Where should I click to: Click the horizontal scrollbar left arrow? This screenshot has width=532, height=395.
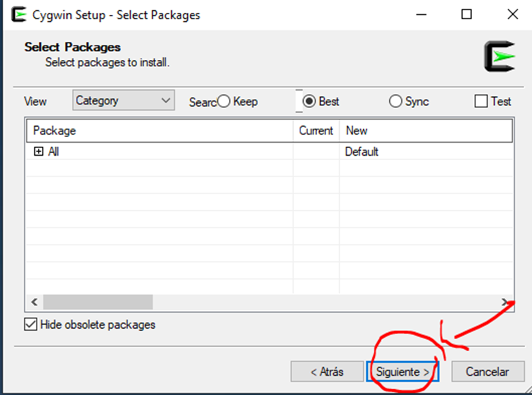[x=34, y=302]
